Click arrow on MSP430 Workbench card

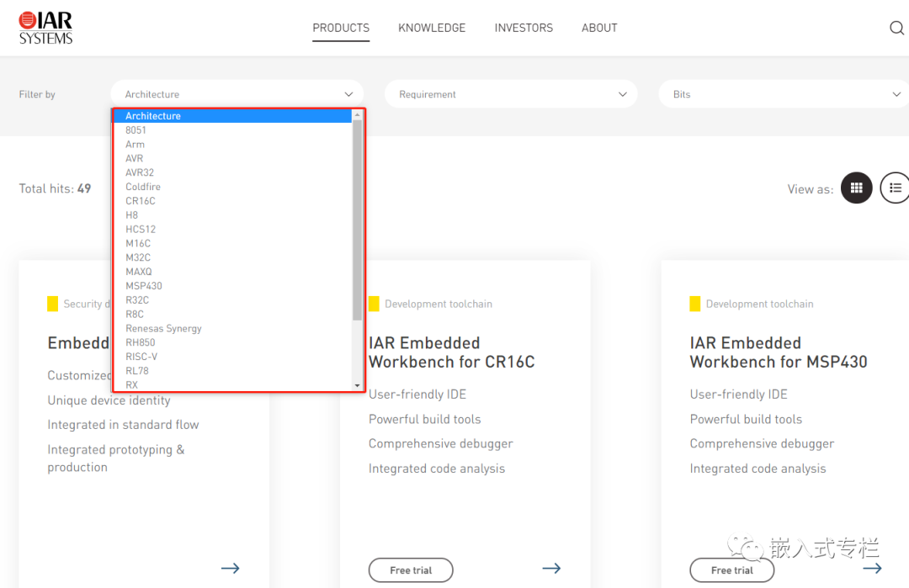coord(872,569)
